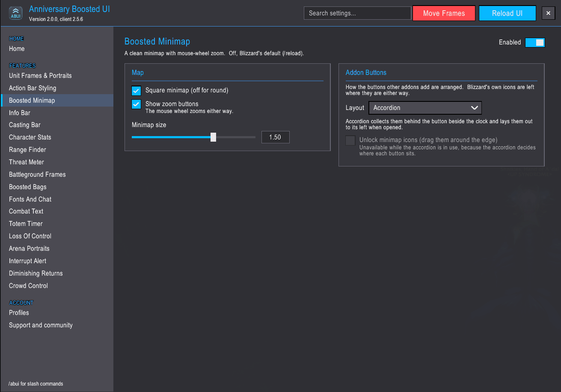Screen dimensions: 561x392
Task: Toggle the Enabled switch for Boosted Minimap
Action: click(x=535, y=42)
